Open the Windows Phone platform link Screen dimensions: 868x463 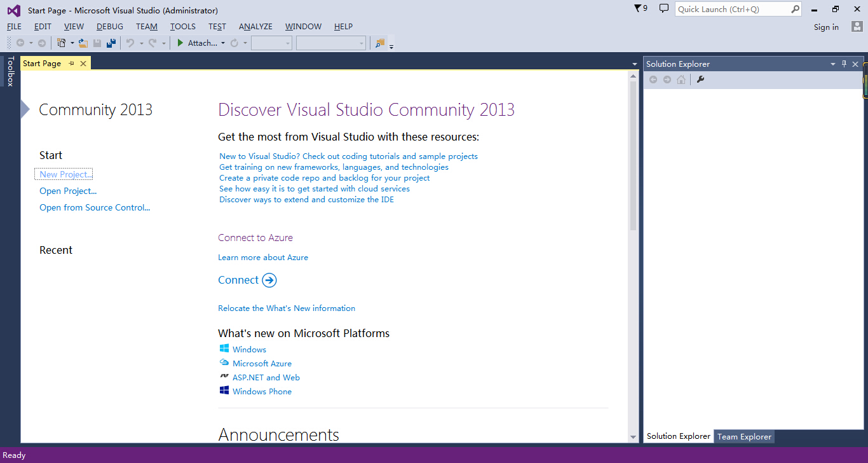[x=262, y=392]
